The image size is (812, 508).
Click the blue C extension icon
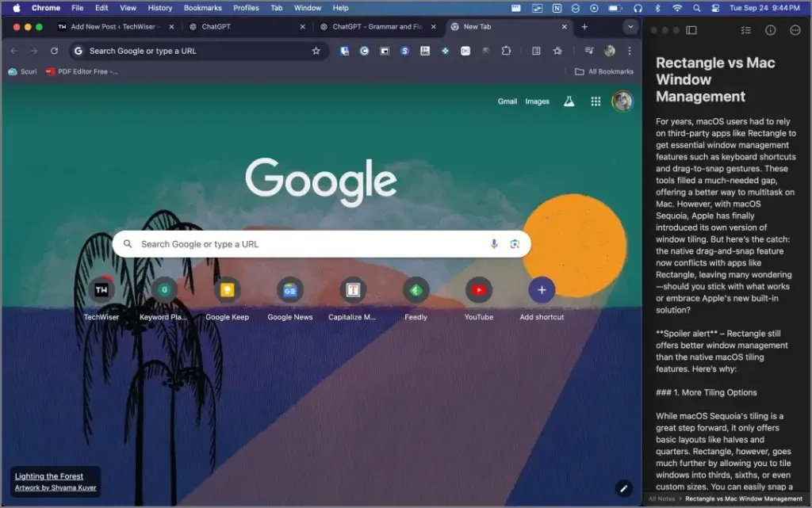tap(364, 51)
